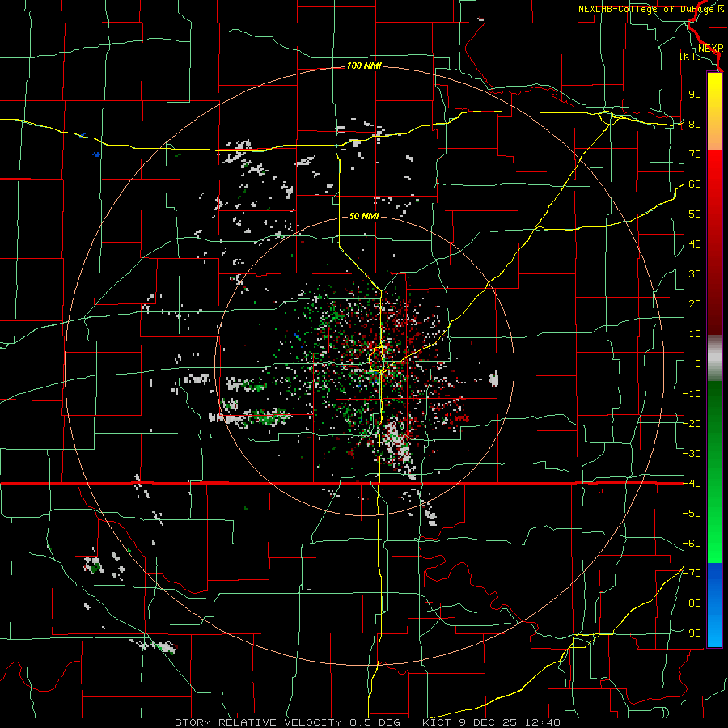The height and width of the screenshot is (728, 728).
Task: Click the -30 value on velocity scale
Action: pos(692,454)
